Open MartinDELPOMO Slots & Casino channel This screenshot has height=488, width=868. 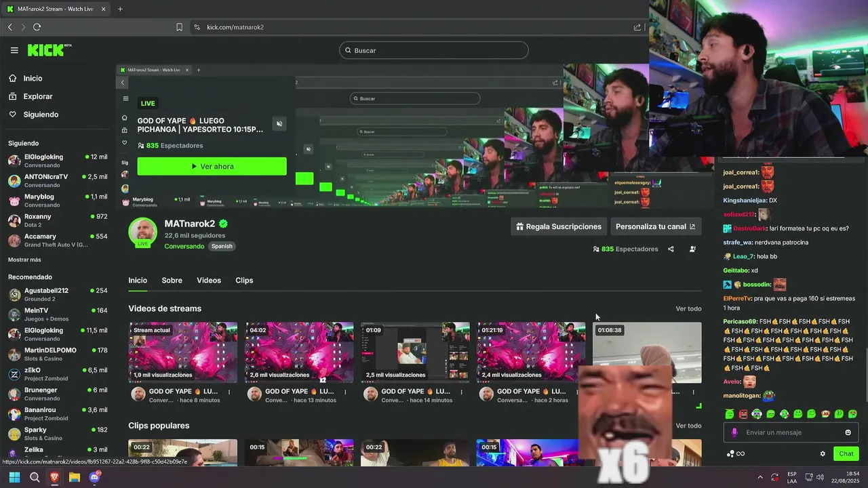(x=58, y=354)
